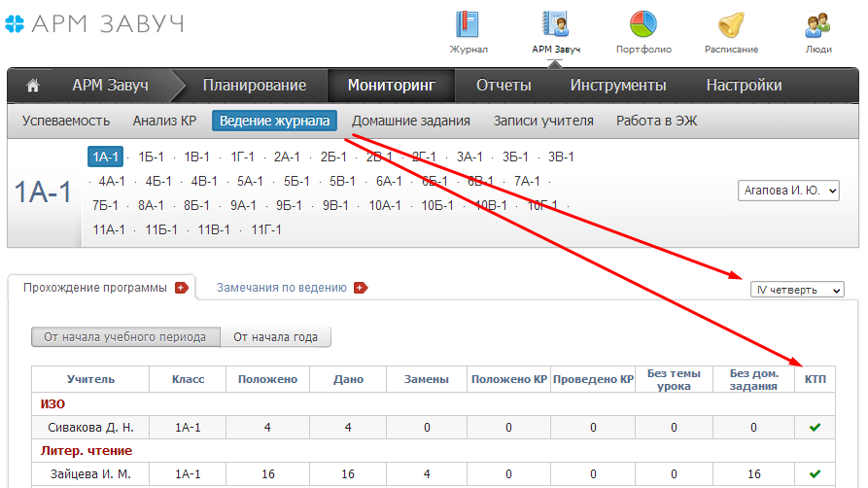Select class 10А-1
The width and height of the screenshot is (868, 488).
click(385, 205)
